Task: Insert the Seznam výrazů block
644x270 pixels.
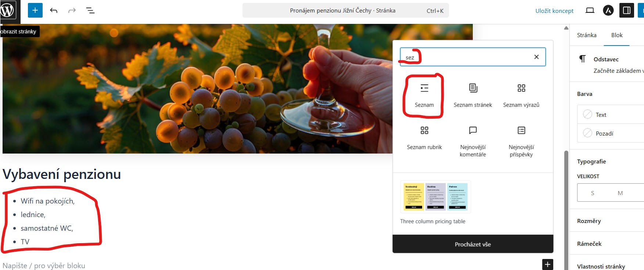Action: (x=521, y=95)
